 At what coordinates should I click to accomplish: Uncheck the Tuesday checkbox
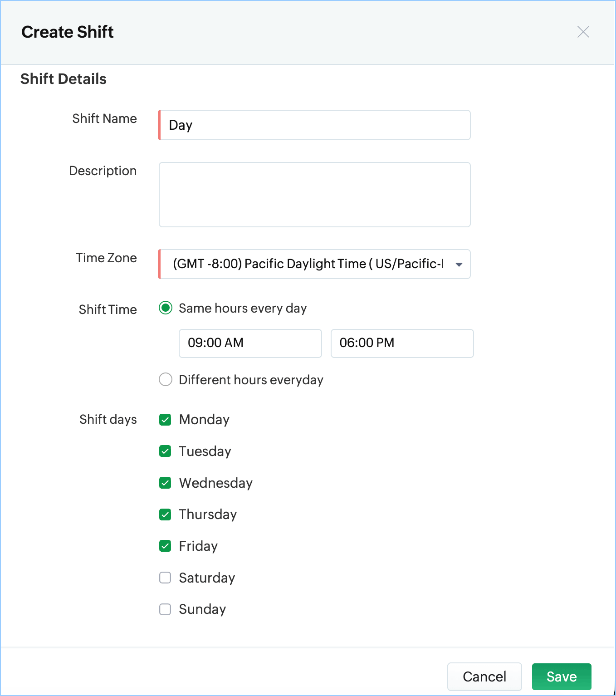(165, 451)
